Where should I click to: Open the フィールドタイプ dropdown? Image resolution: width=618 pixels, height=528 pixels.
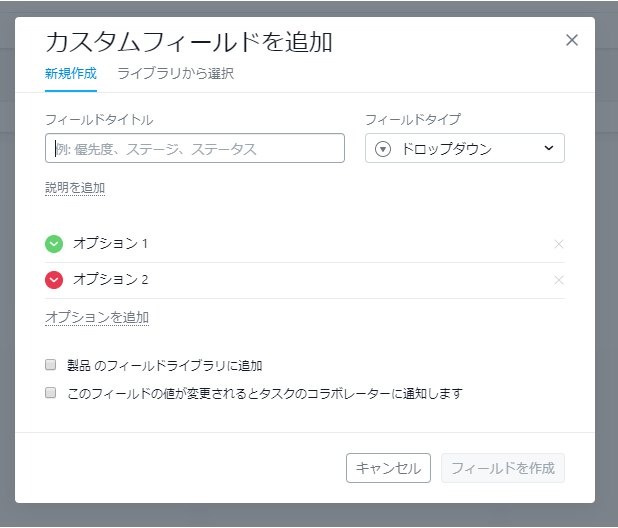[465, 149]
